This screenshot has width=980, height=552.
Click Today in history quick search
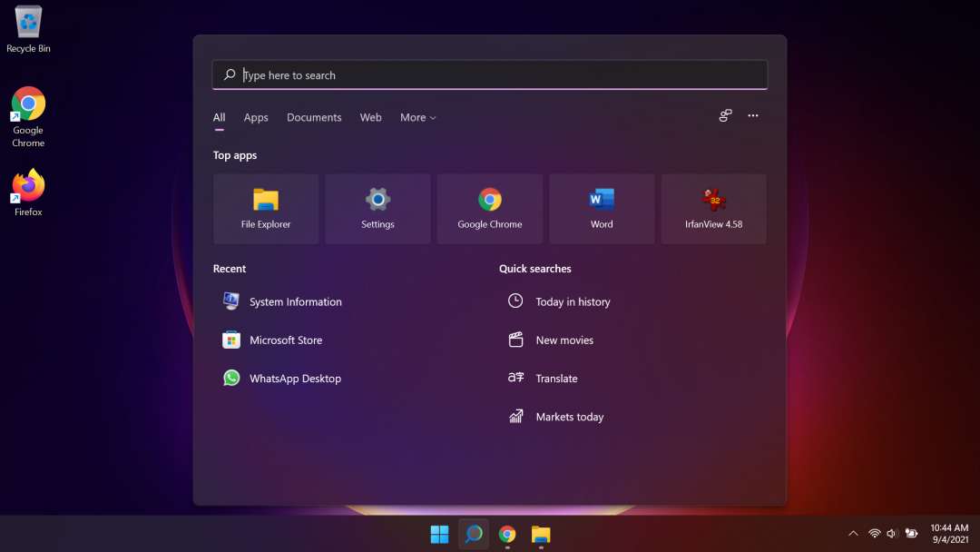point(572,301)
